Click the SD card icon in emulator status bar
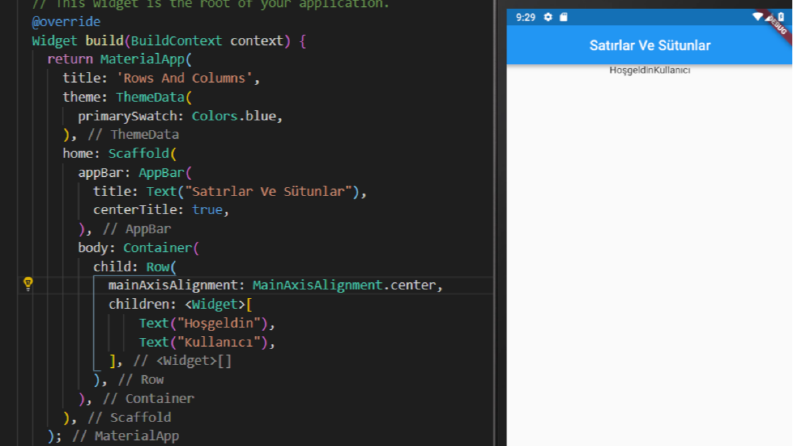Screen dimensions: 793x446 click(x=563, y=17)
